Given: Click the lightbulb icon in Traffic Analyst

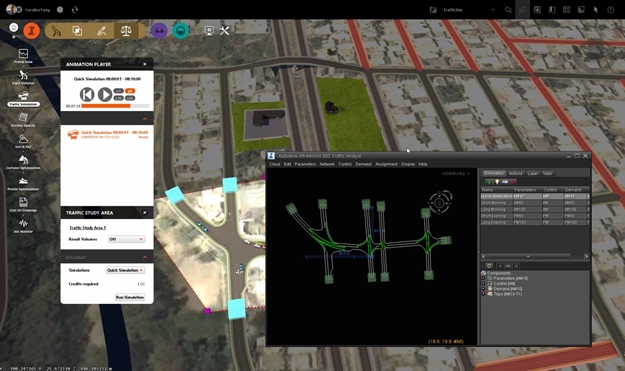Looking at the screenshot, I should [497, 182].
